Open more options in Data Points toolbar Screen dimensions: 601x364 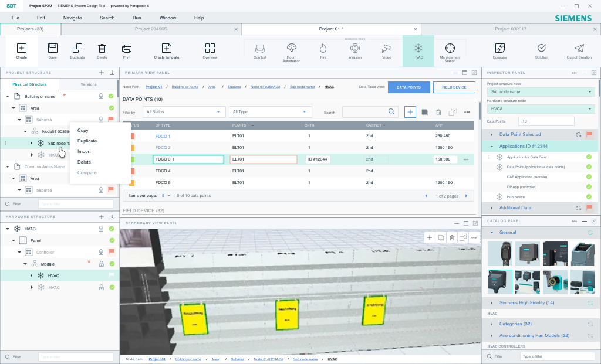[467, 112]
